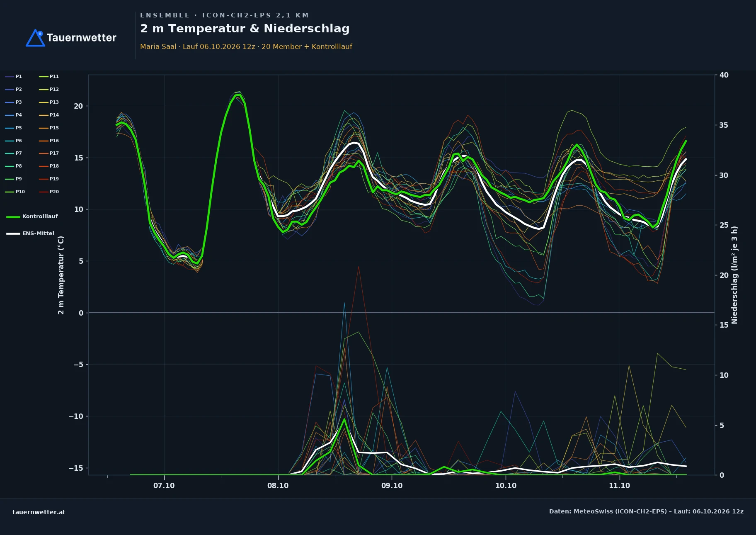Click the P13 legend entry
This screenshot has width=756, height=535.
pos(49,102)
